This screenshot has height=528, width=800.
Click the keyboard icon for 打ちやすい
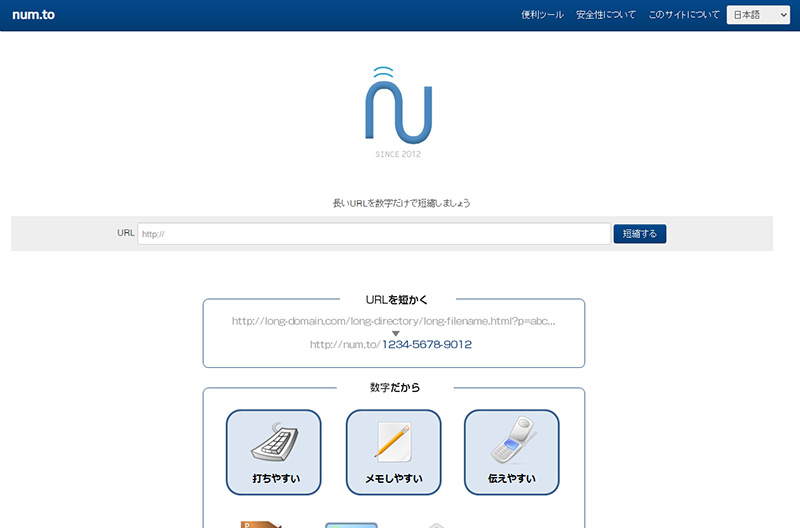coord(274,442)
